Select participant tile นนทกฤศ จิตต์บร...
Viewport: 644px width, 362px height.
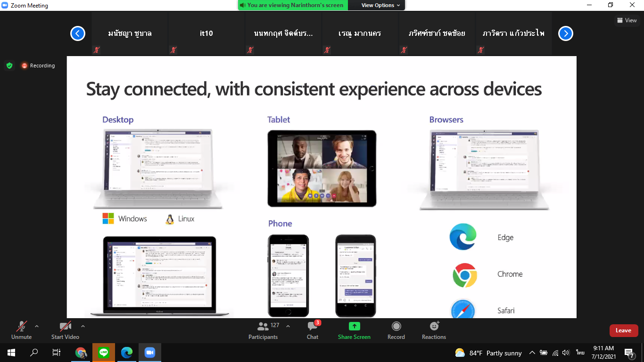click(283, 33)
